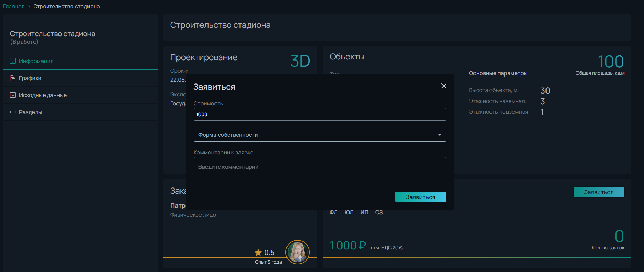
Task: Go to Главная breadcrumb link
Action: click(x=14, y=6)
